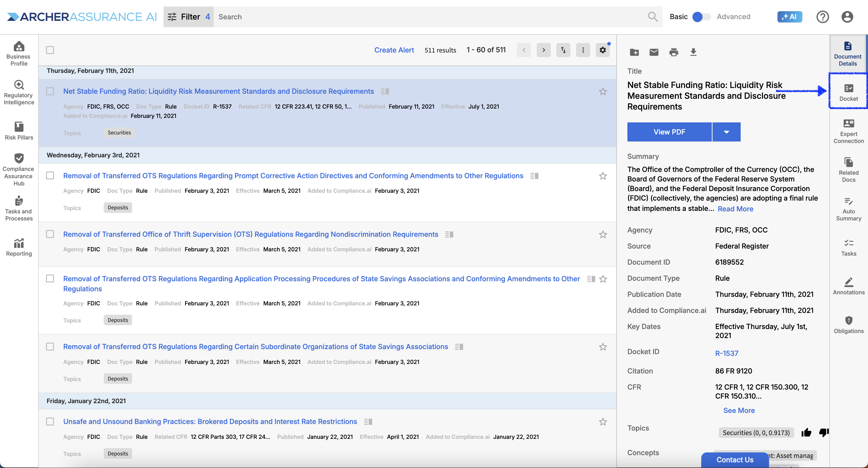The width and height of the screenshot is (868, 468).
Task: Open the AI assistant button
Action: pyautogui.click(x=789, y=17)
